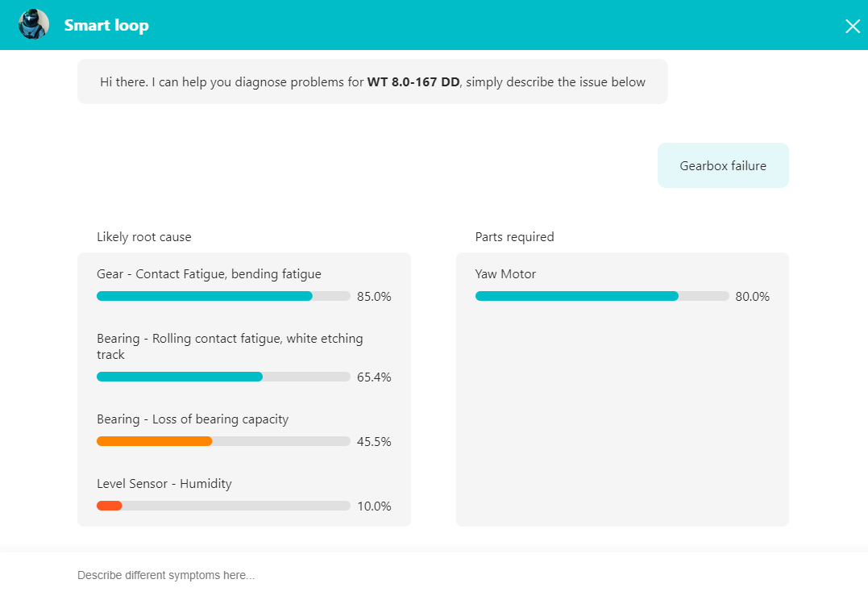Click the 80.0% value beside Yaw Motor
This screenshot has width=868, height=596.
point(752,296)
